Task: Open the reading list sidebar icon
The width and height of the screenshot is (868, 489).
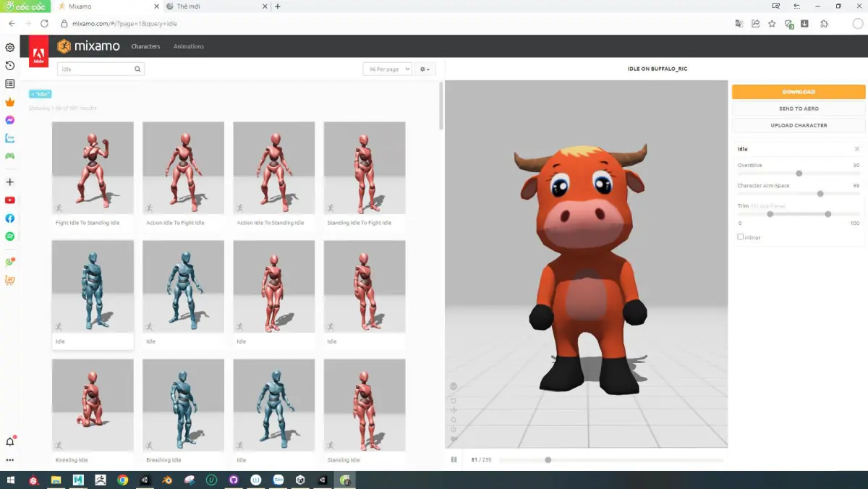Action: [x=10, y=84]
